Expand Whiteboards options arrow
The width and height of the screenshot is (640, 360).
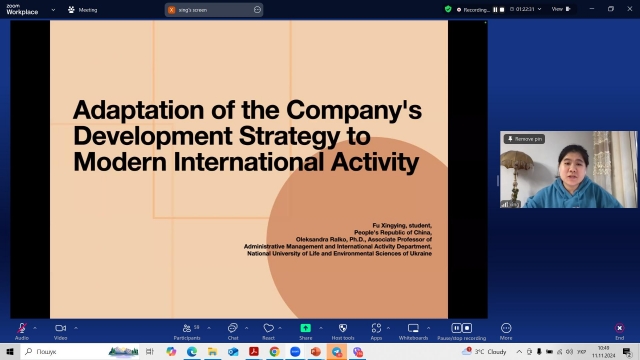point(429,328)
